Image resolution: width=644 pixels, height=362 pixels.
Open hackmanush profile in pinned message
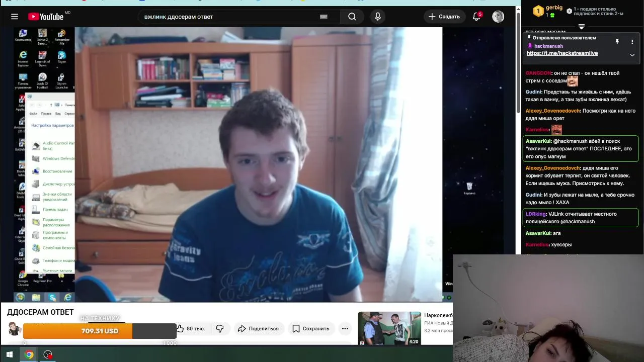click(x=548, y=46)
